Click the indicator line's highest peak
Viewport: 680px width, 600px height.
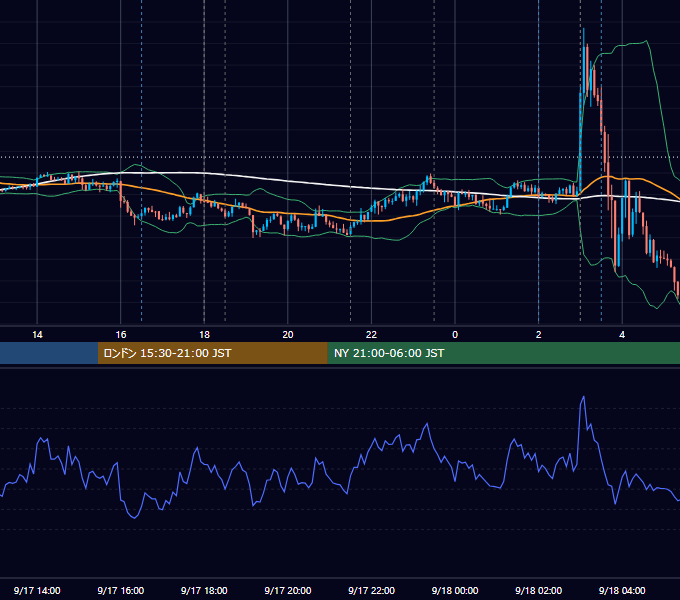(584, 397)
